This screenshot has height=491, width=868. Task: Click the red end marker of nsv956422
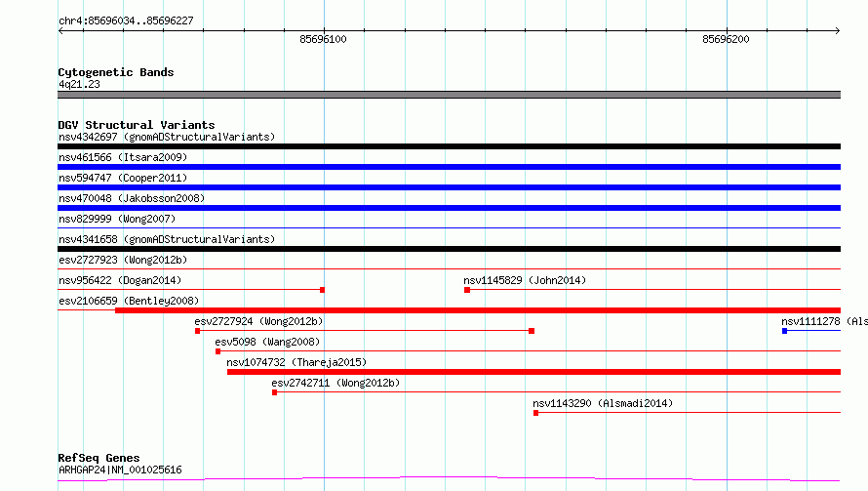(322, 290)
